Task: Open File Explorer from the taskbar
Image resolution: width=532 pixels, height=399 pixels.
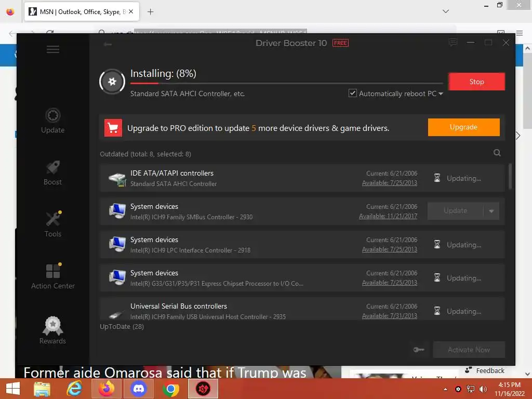Action: click(x=42, y=389)
